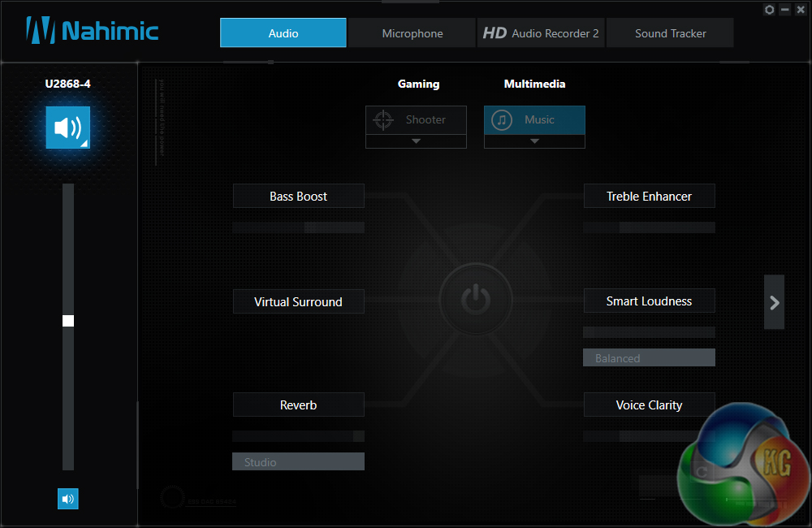This screenshot has width=812, height=528.
Task: Click the U2868-4 device name
Action: (68, 84)
